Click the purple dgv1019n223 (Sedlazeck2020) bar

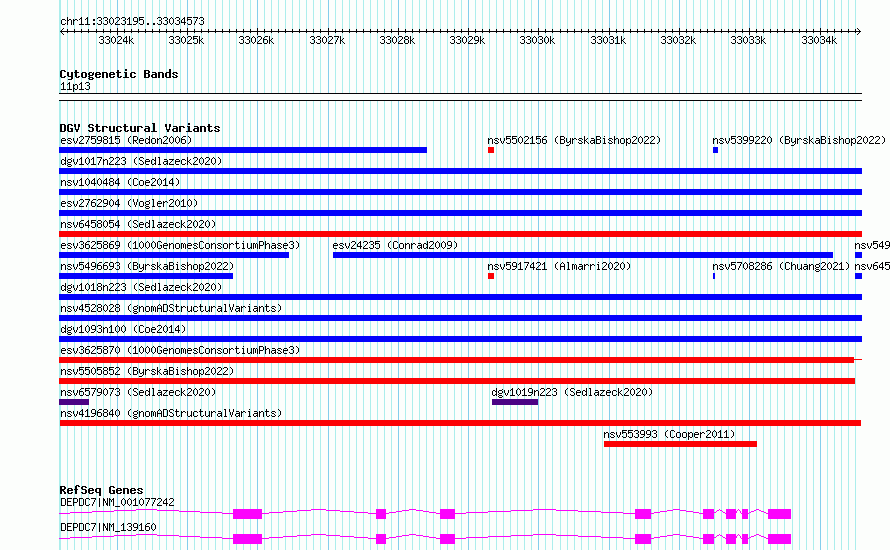[x=515, y=402]
